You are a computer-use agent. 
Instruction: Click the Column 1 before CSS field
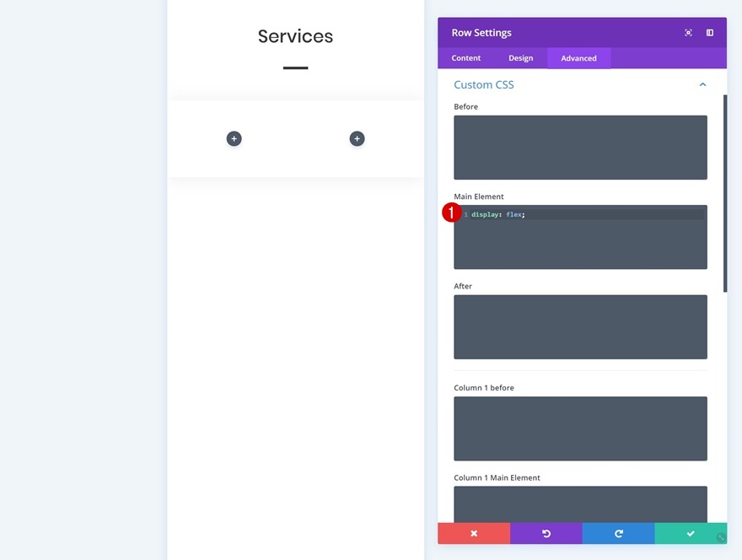click(580, 428)
